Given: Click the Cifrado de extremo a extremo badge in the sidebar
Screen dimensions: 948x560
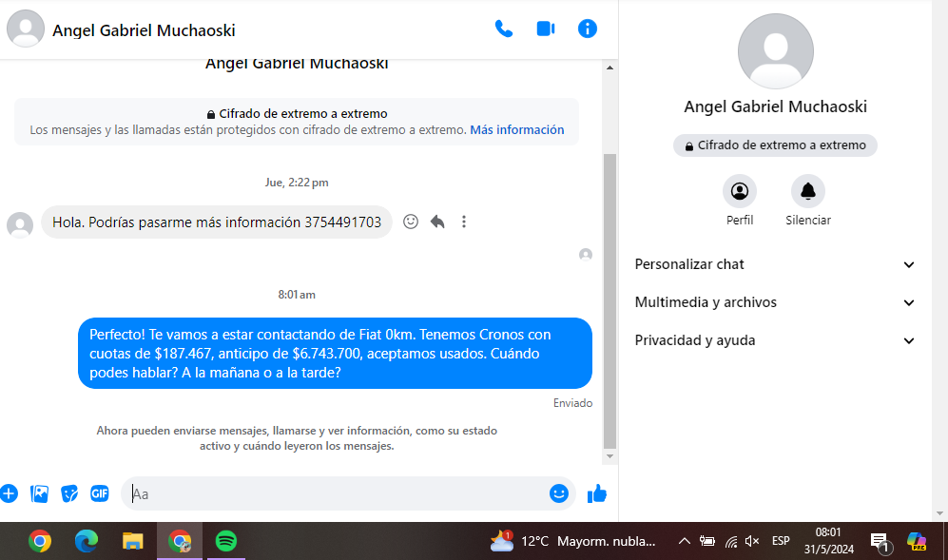Looking at the screenshot, I should coord(775,145).
